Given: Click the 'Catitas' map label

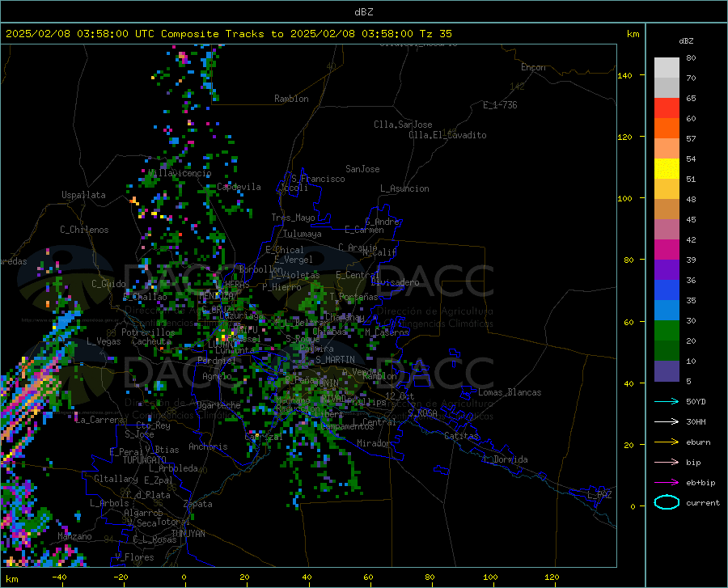Looking at the screenshot, I should 462,436.
